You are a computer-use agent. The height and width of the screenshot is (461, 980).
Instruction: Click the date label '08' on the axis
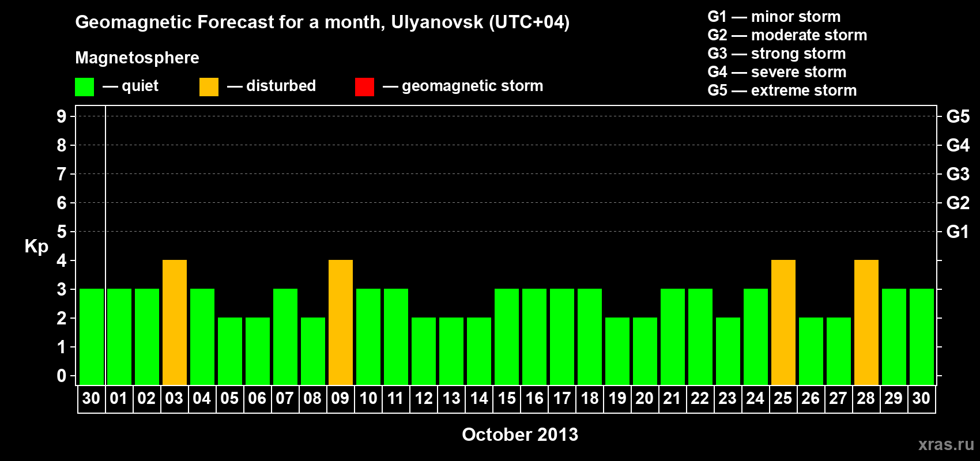[312, 399]
